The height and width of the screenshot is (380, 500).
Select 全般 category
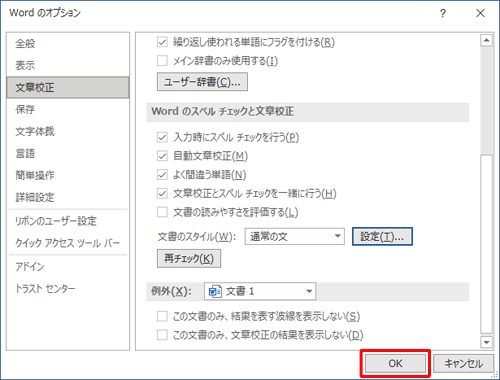pos(68,44)
